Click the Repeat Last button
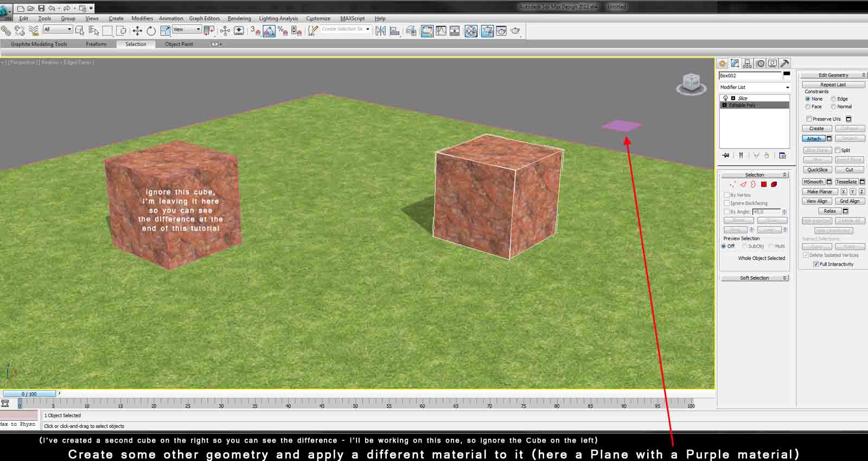Screen dimensions: 868x461 (833, 85)
